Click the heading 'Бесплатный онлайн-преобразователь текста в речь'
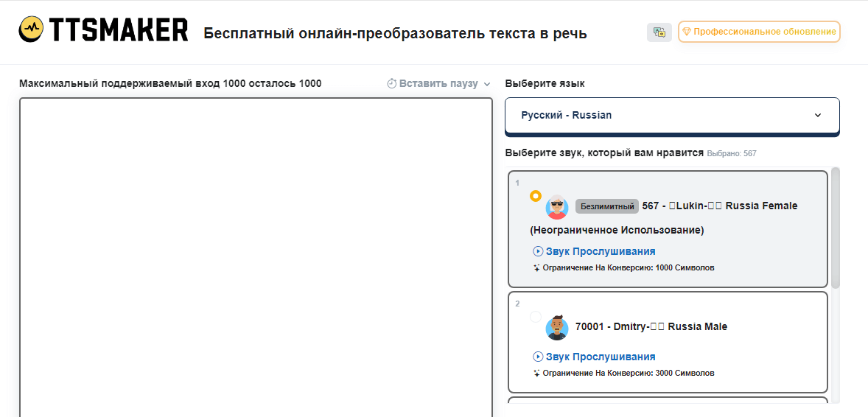Screen dimensions: 868x417 coord(395,34)
